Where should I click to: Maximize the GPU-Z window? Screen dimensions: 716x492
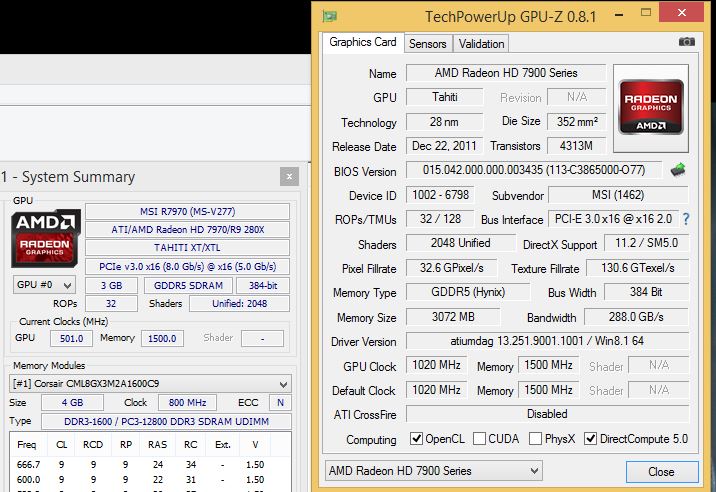coord(646,13)
